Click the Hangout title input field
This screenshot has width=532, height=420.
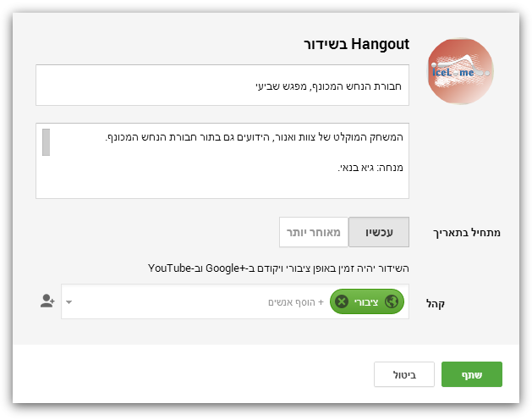click(222, 85)
